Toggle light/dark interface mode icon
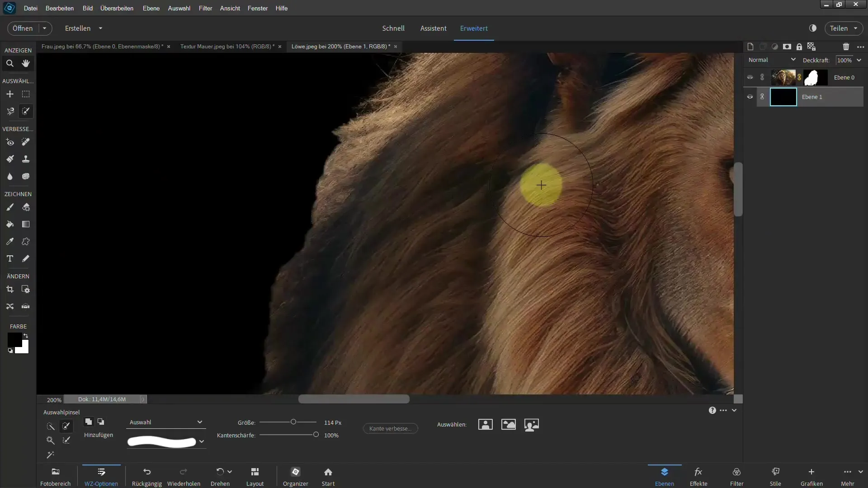868x488 pixels. coord(813,28)
